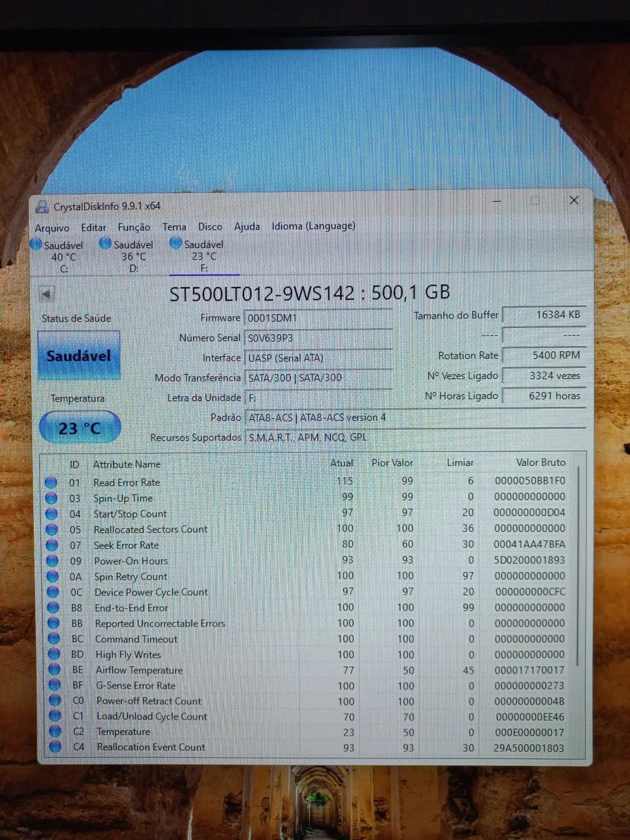Click the status orb for Read Error Rate
The width and height of the screenshot is (630, 840).
pos(51,482)
